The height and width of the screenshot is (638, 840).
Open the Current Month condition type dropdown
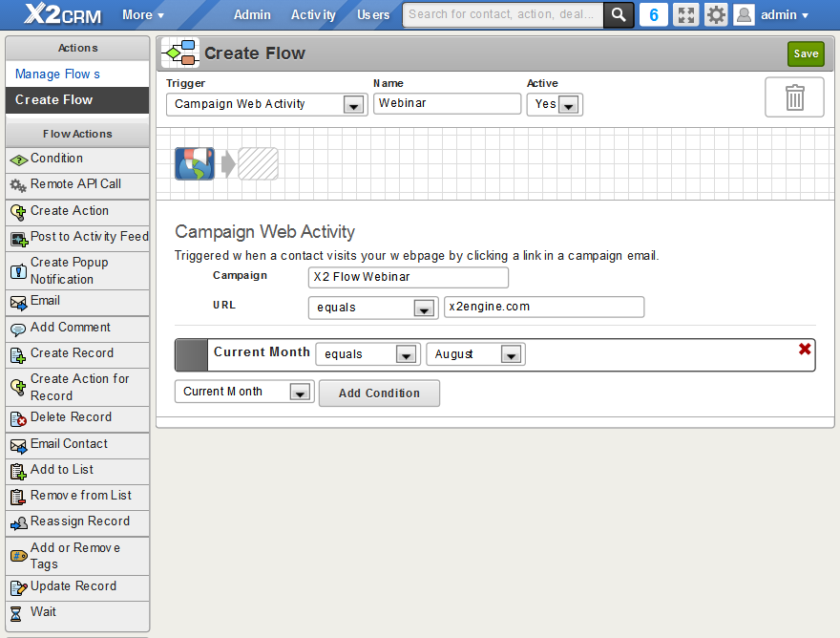click(244, 392)
